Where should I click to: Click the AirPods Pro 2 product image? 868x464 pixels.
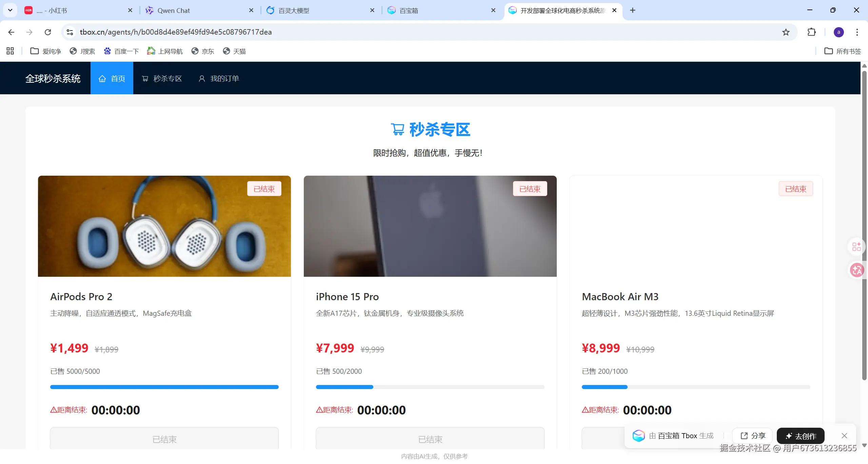[164, 226]
